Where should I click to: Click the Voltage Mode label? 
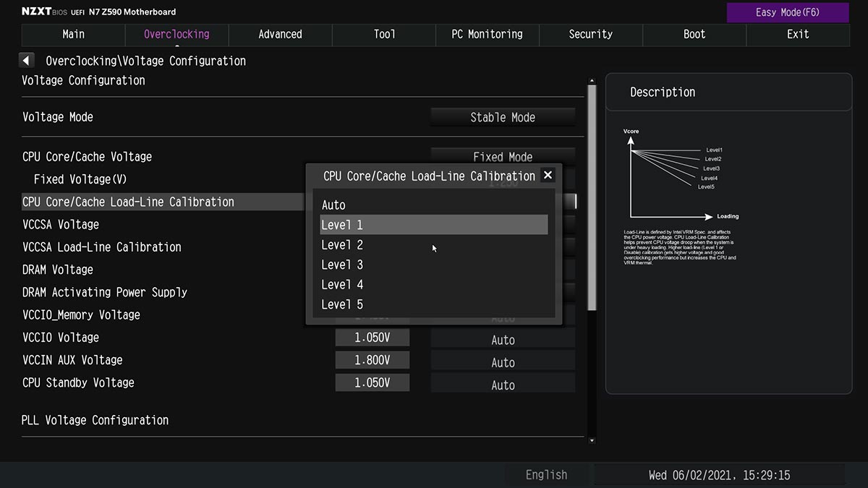tap(58, 117)
